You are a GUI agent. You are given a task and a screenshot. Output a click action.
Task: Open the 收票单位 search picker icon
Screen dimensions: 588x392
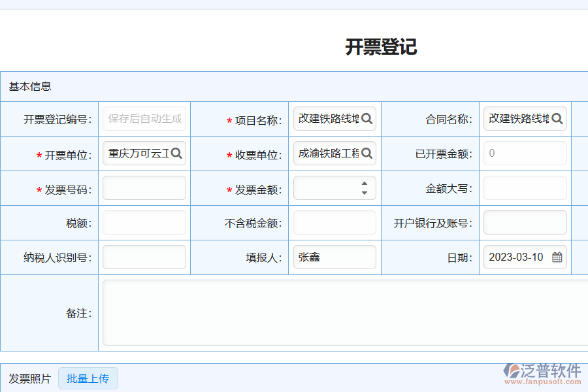point(368,154)
